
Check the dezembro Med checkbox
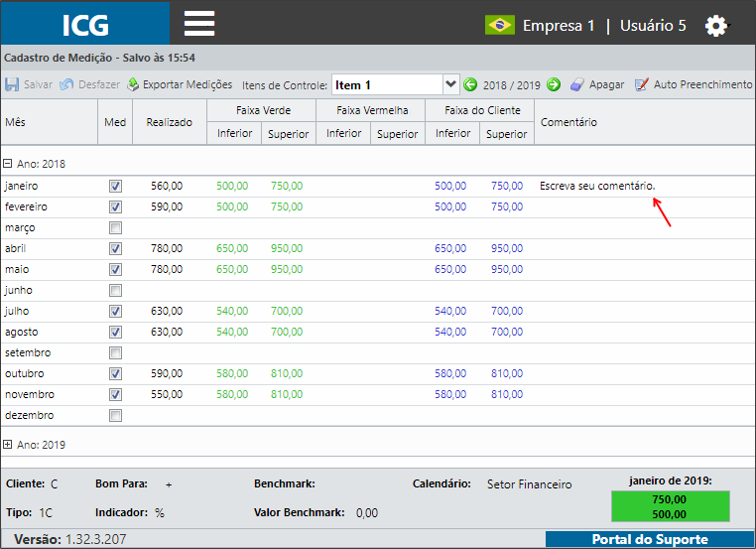click(x=115, y=415)
